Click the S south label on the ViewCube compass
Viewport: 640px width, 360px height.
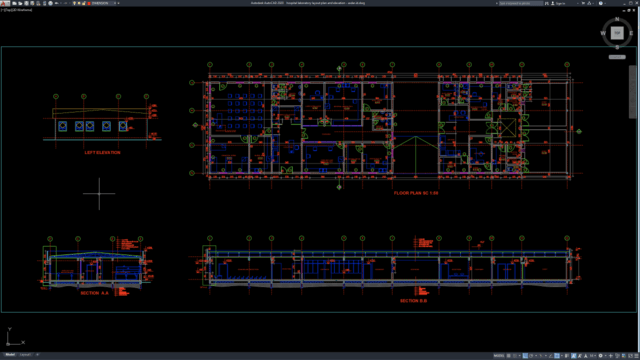point(617,47)
